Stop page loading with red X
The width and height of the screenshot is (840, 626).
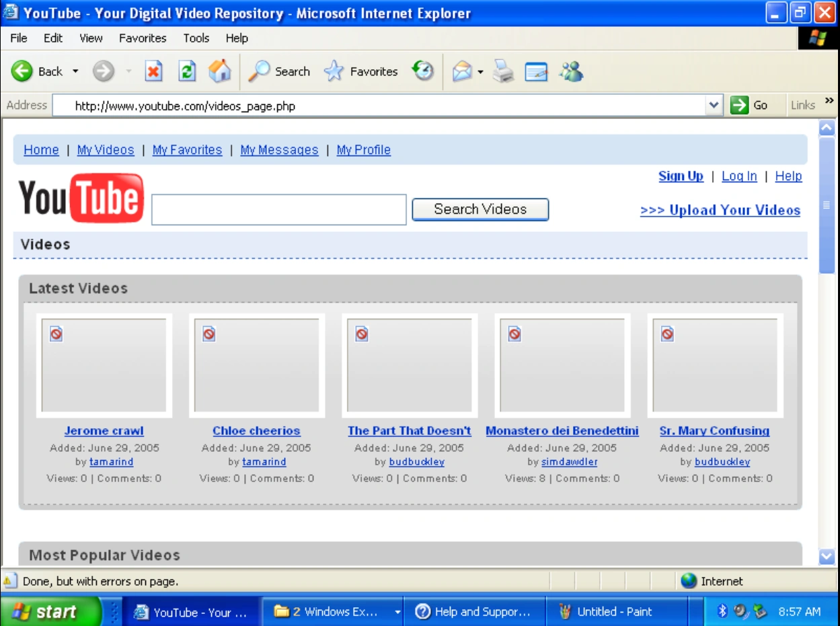[x=154, y=71]
